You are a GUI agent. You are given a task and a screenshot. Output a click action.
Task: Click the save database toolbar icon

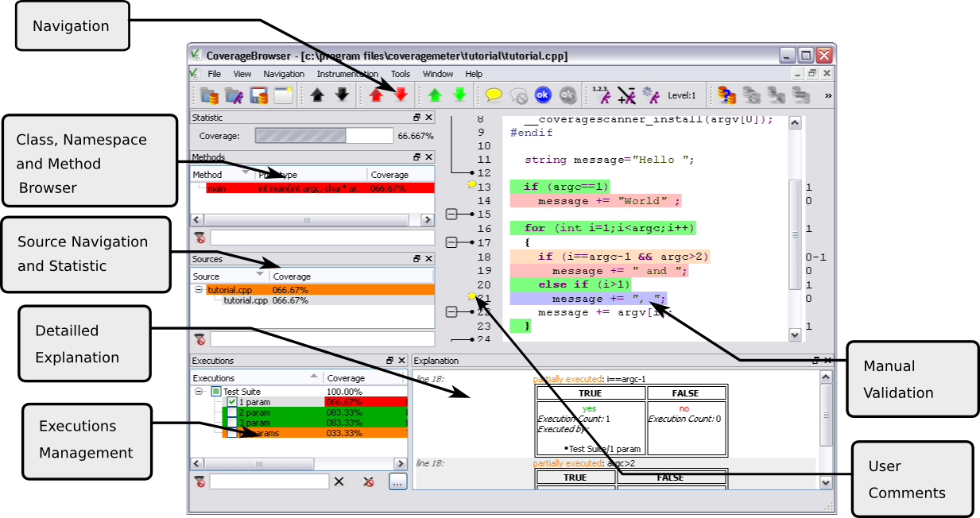click(259, 95)
